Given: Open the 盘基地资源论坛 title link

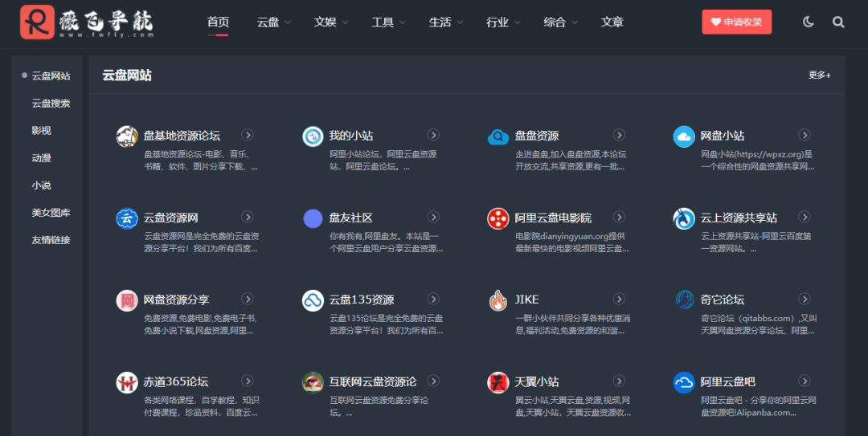Looking at the screenshot, I should point(182,136).
